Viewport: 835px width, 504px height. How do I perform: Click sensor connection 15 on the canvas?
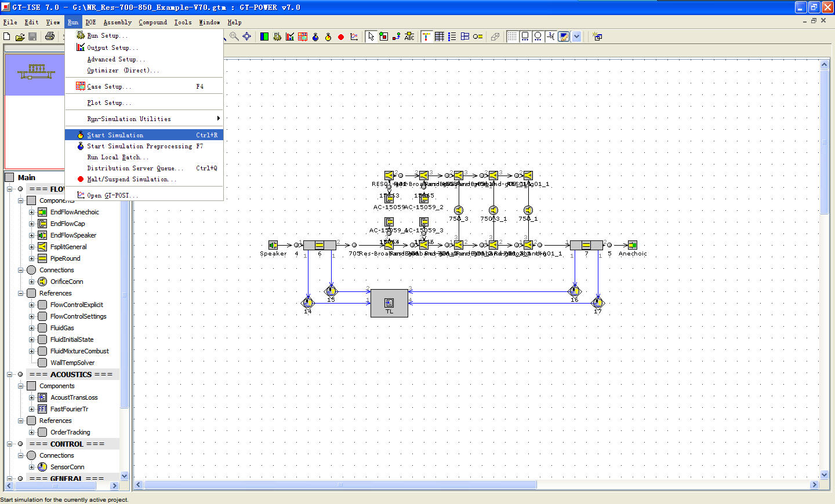(331, 291)
